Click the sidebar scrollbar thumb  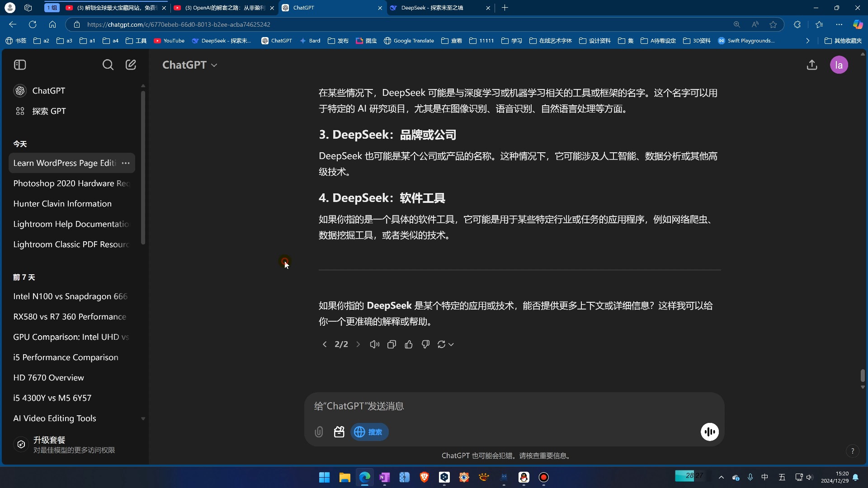[143, 168]
